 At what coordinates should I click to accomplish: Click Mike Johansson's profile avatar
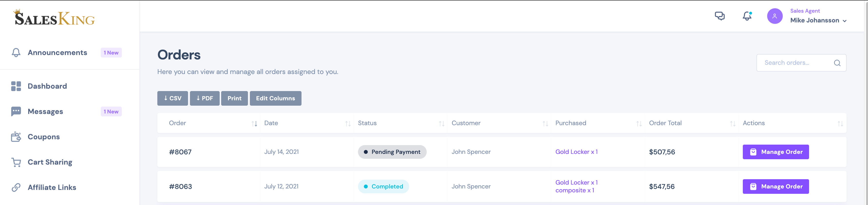[x=775, y=16]
